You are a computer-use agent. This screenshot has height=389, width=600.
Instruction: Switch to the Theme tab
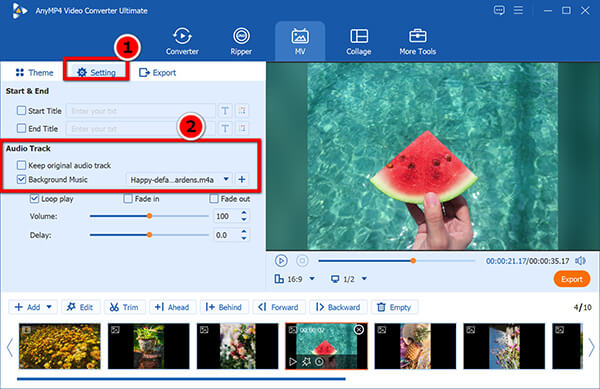coord(34,72)
